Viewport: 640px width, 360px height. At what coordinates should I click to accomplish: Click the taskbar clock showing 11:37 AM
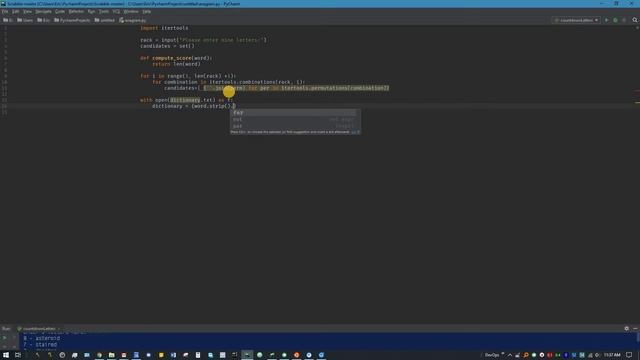612,355
